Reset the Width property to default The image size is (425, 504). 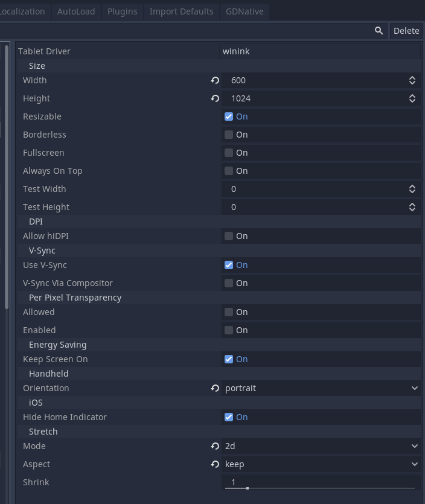point(215,80)
